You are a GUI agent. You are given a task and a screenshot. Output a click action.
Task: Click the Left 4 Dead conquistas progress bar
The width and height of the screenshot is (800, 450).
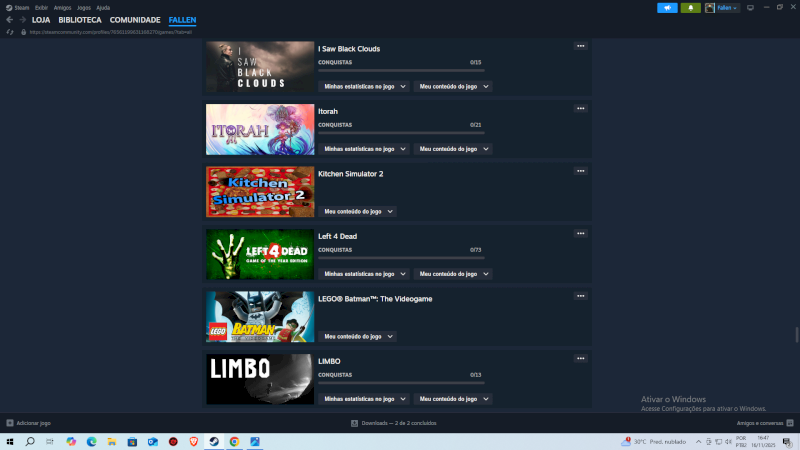(401, 258)
